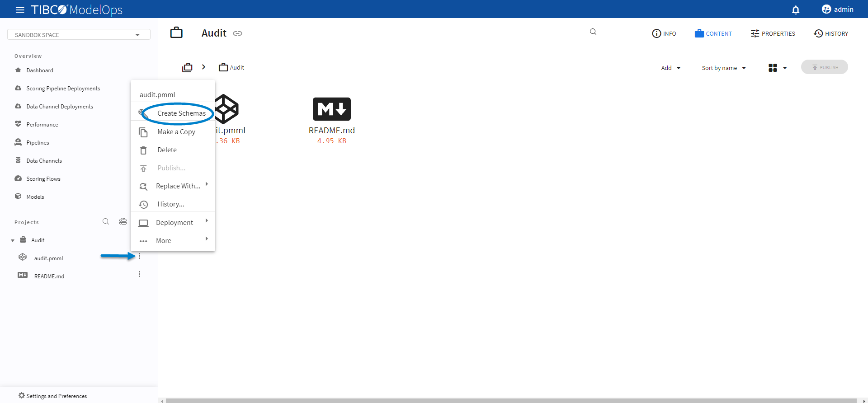Open the Models page
Image resolution: width=868 pixels, height=403 pixels.
(35, 197)
